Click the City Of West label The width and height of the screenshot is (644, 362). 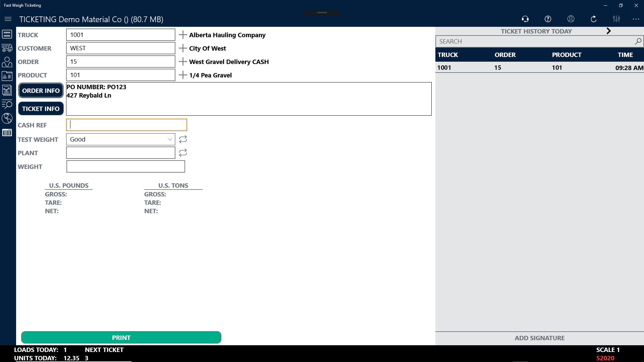[208, 49]
